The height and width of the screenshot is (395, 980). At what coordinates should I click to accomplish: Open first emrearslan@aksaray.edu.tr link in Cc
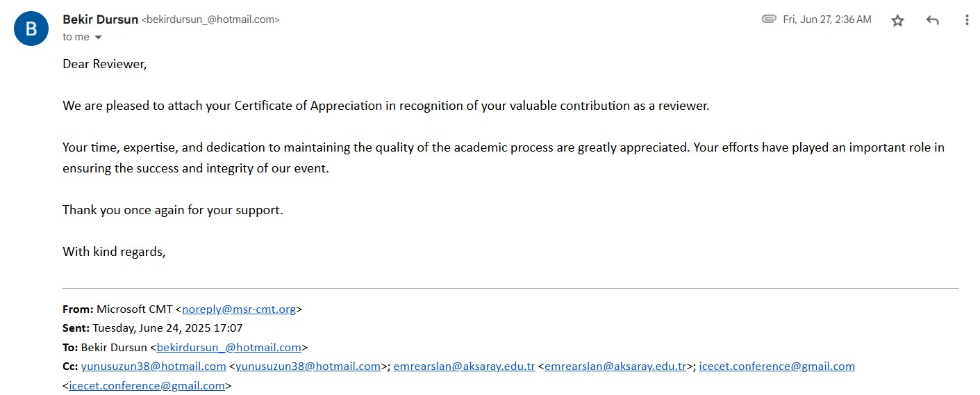(x=464, y=366)
